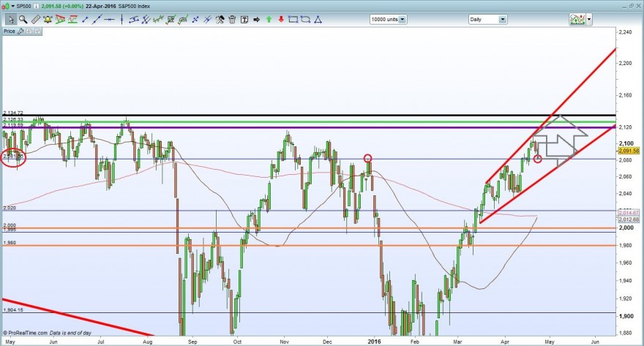644x346 pixels.
Task: Click the 2,134.72 black line label
Action: [x=13, y=113]
